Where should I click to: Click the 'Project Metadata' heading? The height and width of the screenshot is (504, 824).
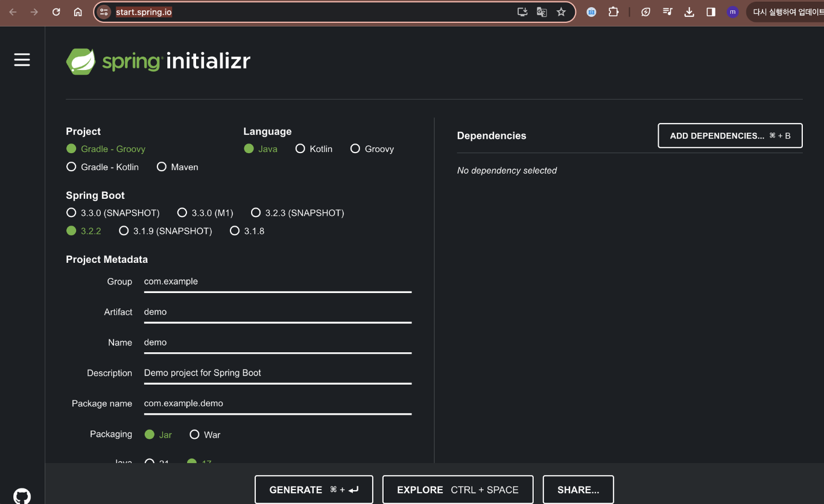pyautogui.click(x=107, y=259)
